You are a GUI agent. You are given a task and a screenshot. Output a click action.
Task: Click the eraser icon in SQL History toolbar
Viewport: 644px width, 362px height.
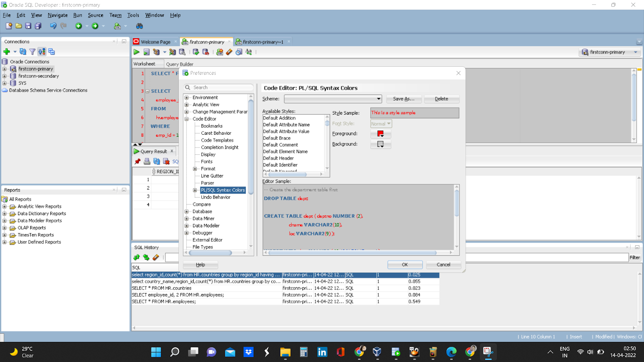click(x=156, y=257)
